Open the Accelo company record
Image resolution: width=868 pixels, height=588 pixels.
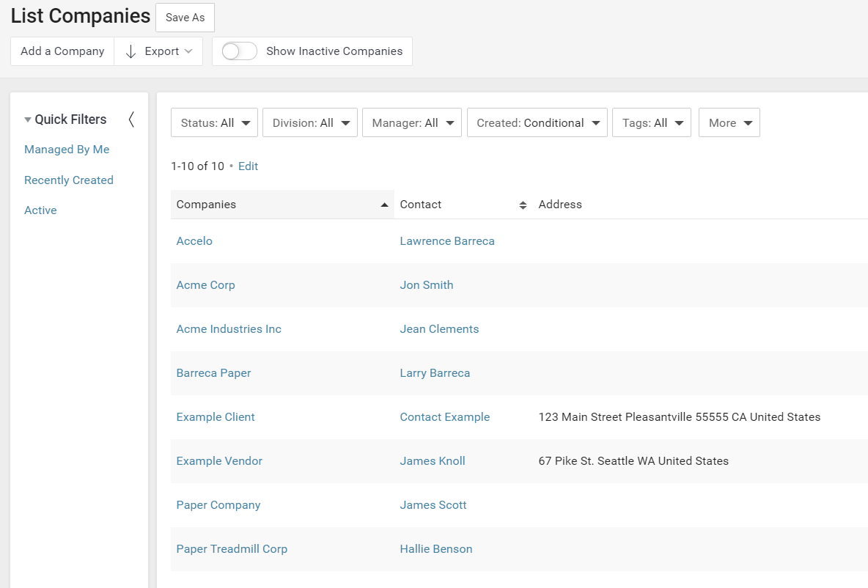pyautogui.click(x=194, y=240)
